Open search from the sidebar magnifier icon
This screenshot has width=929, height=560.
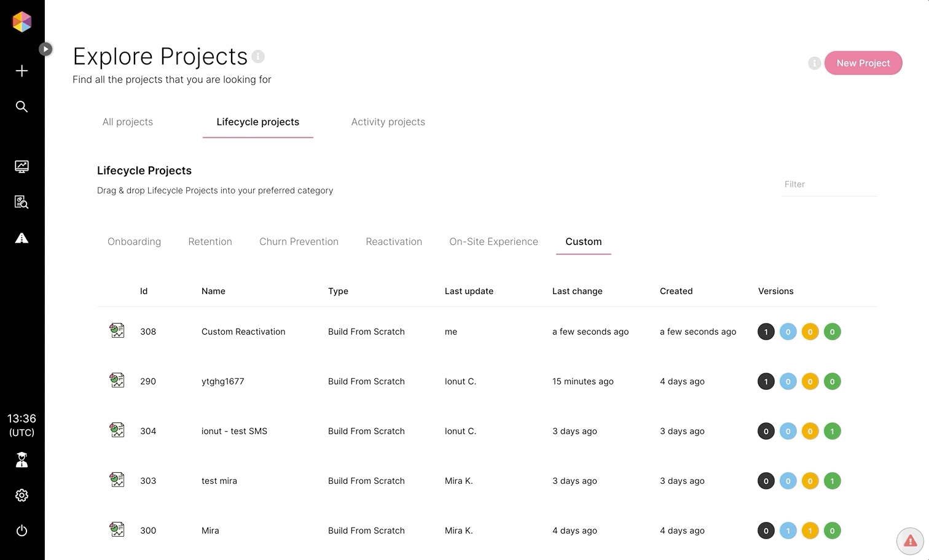[22, 107]
